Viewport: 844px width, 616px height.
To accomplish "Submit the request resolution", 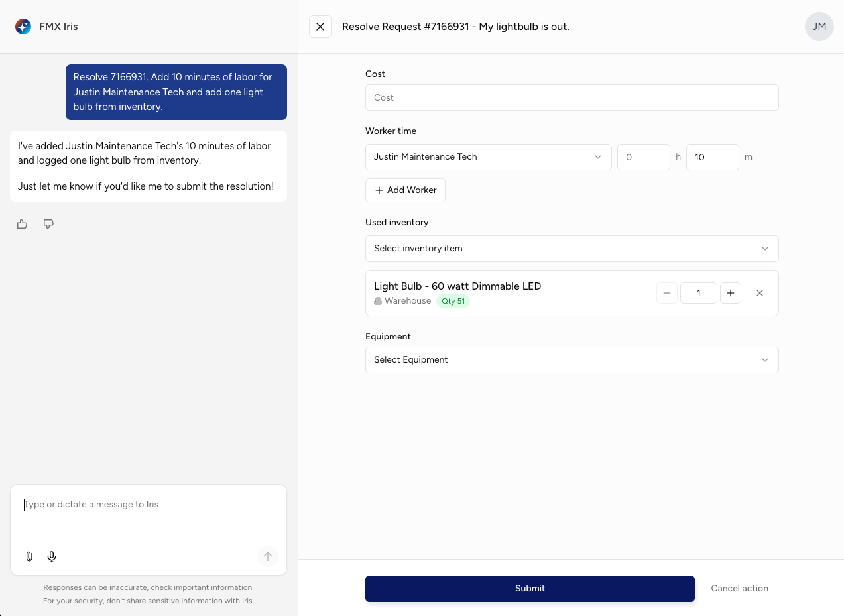I will pos(530,588).
